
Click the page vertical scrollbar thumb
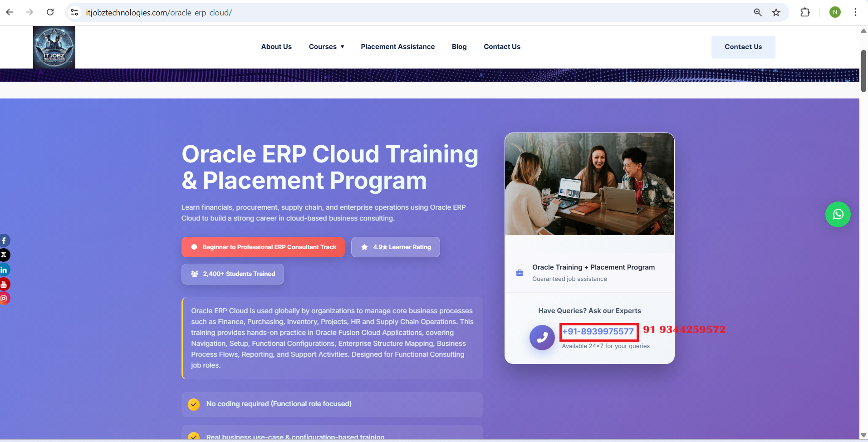(863, 71)
